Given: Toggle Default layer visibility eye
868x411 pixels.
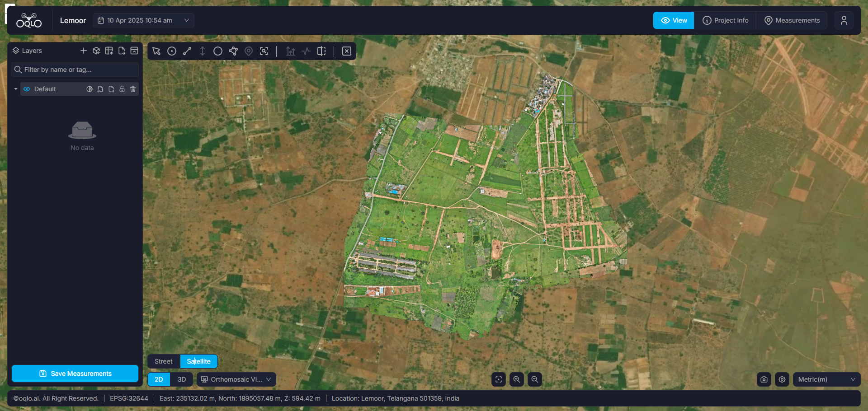Looking at the screenshot, I should click(27, 89).
